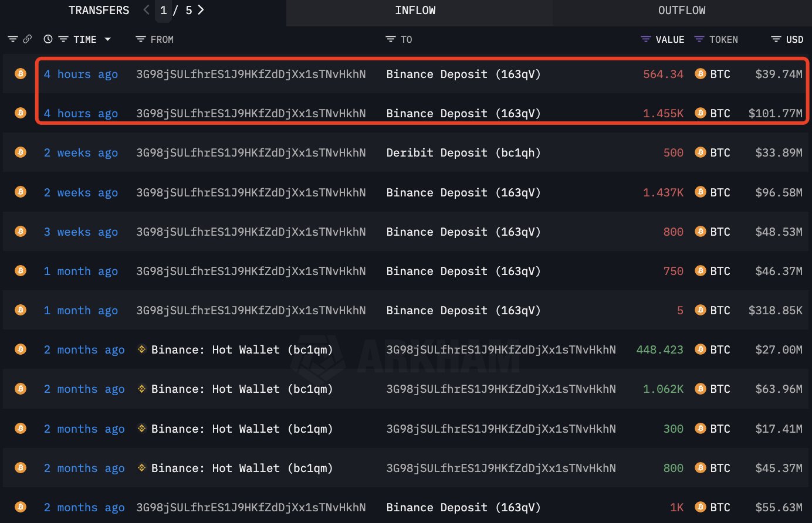Open the "3 weeks ago" transaction link
This screenshot has height=523, width=812.
(81, 232)
